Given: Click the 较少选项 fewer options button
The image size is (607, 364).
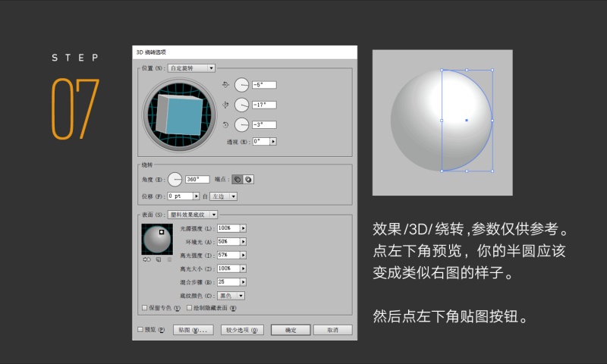Looking at the screenshot, I should point(242,330).
